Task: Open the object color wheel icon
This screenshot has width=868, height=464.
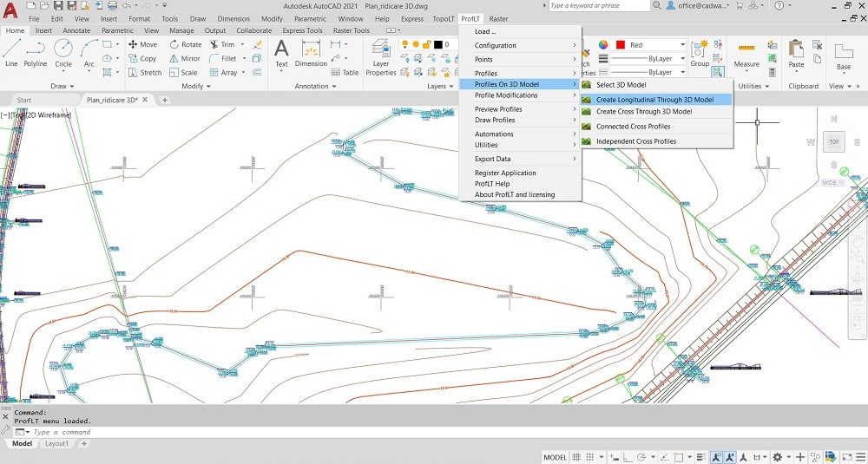Action: tap(603, 45)
